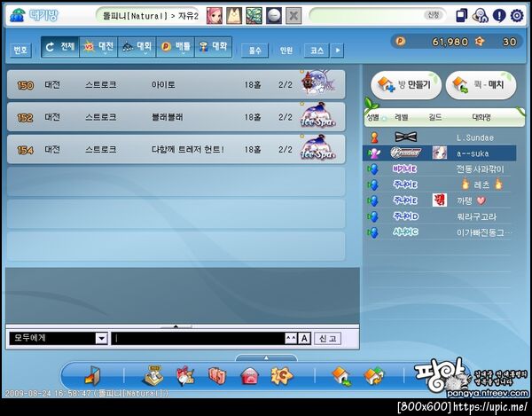Switch to the 대화 tab

coord(214,47)
